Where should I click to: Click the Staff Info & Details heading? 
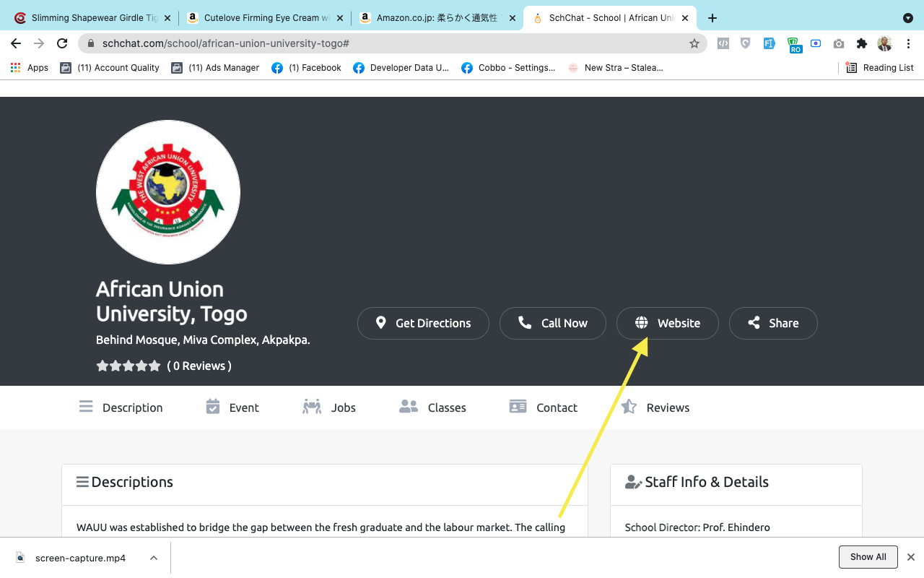coord(697,482)
